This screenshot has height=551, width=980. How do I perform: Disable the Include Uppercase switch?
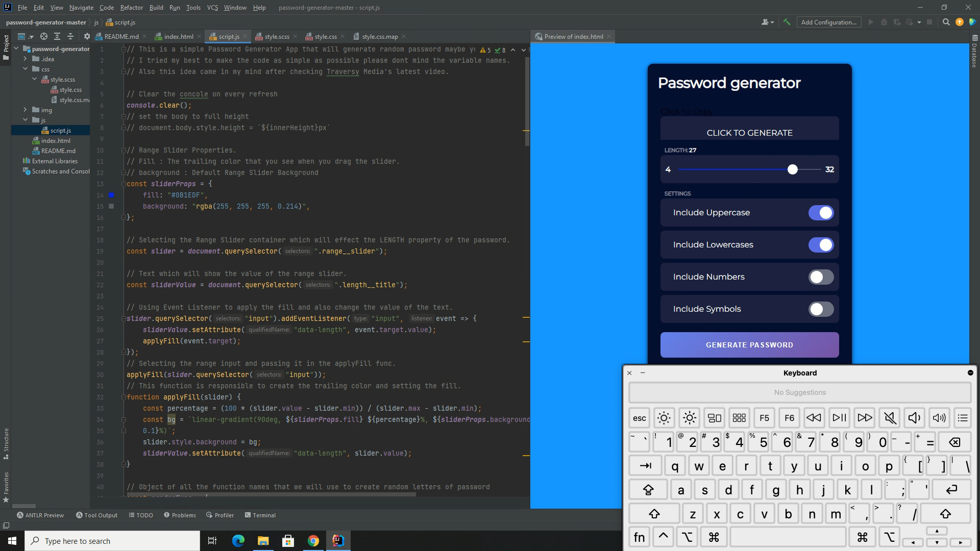click(x=821, y=213)
